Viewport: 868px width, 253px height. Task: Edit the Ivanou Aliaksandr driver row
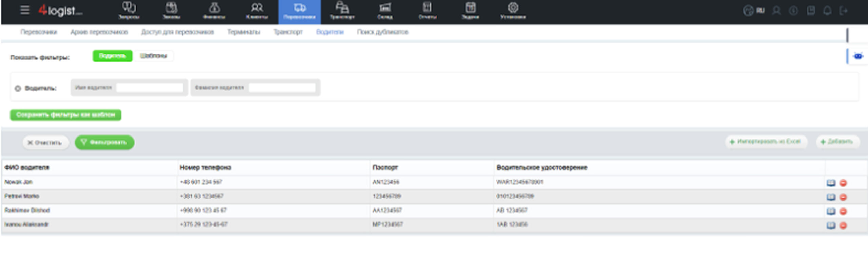pyautogui.click(x=831, y=225)
